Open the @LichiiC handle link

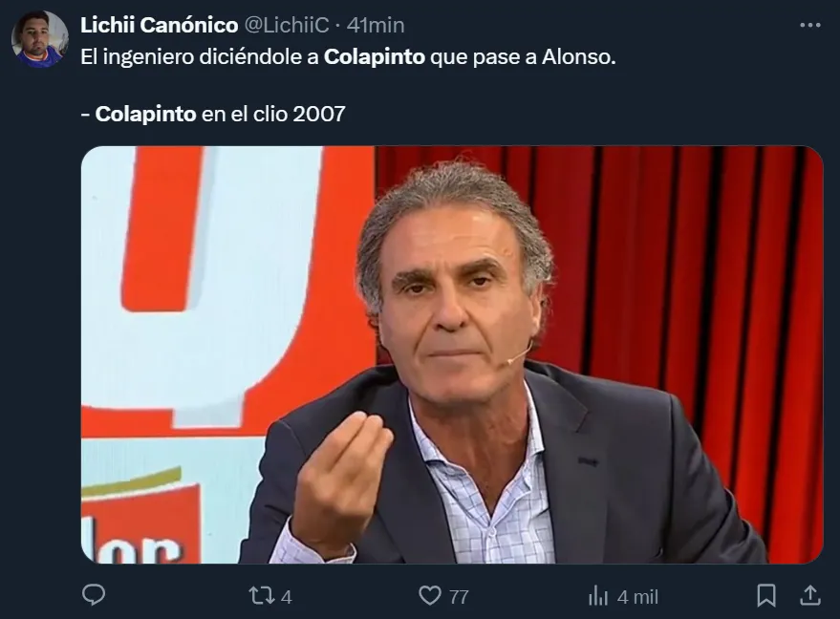point(287,25)
